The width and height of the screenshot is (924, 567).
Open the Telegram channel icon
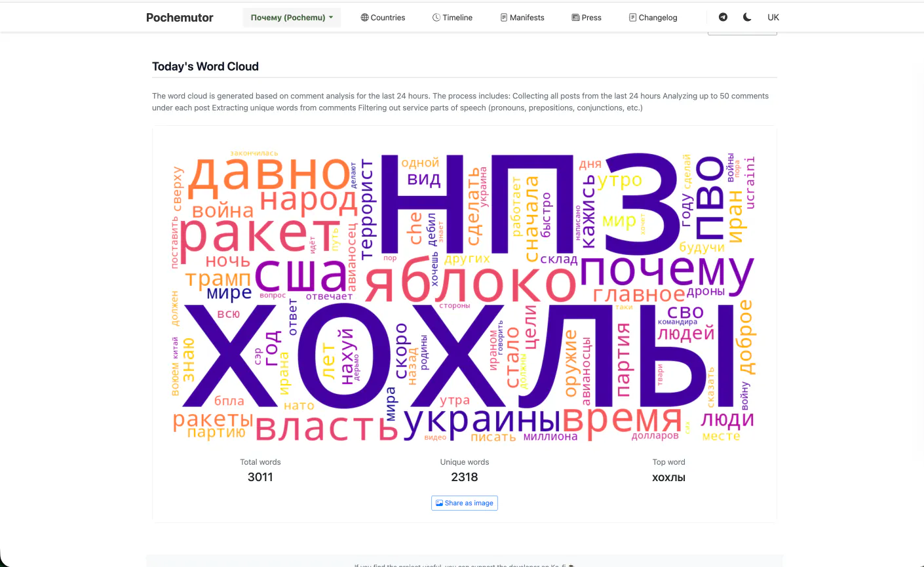723,17
